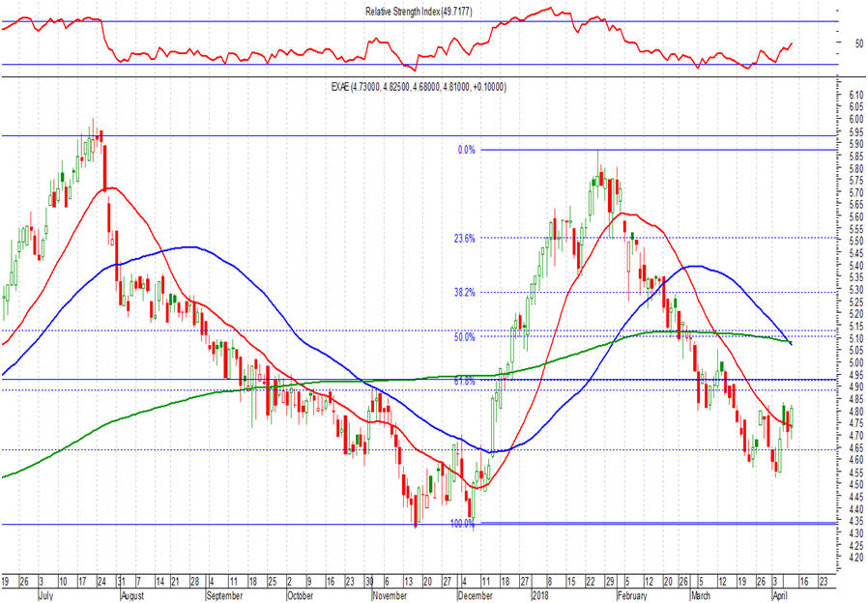Click the 100.0% Fibonacci level label
Image resolution: width=868 pixels, height=603 pixels.
click(x=462, y=523)
